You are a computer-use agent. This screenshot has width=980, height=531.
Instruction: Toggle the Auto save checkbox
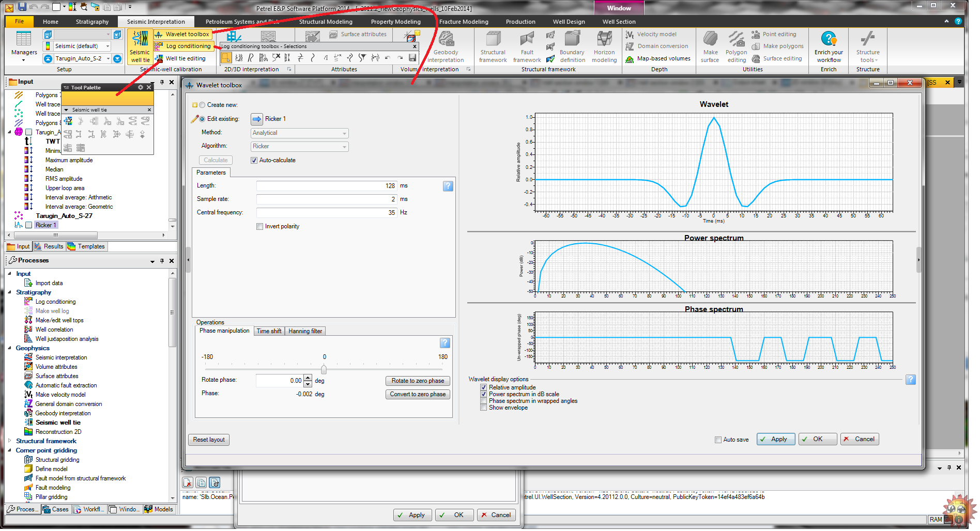click(x=718, y=440)
